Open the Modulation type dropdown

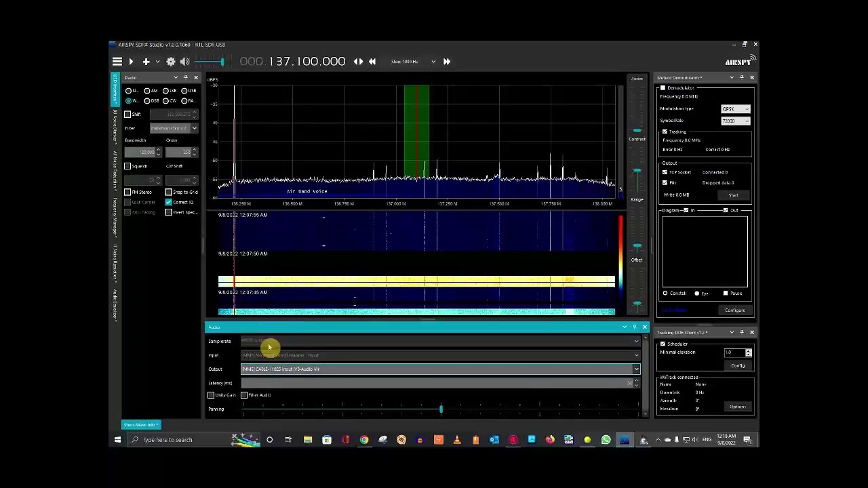(x=735, y=109)
